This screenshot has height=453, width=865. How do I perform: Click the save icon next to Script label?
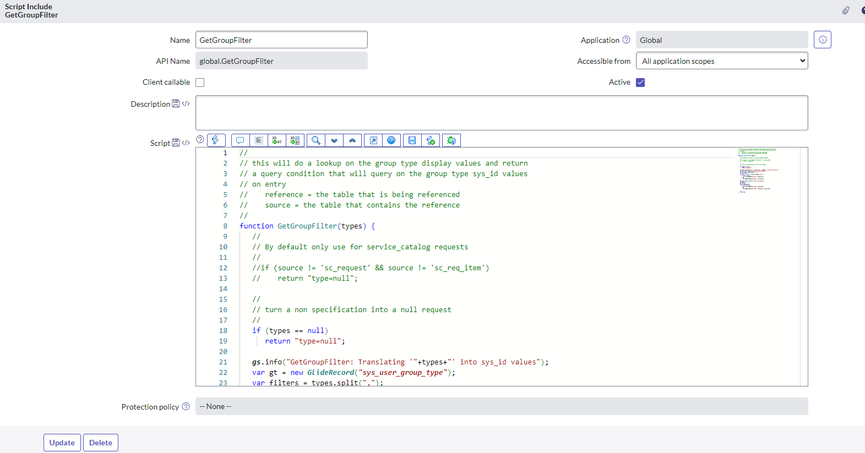pos(175,142)
